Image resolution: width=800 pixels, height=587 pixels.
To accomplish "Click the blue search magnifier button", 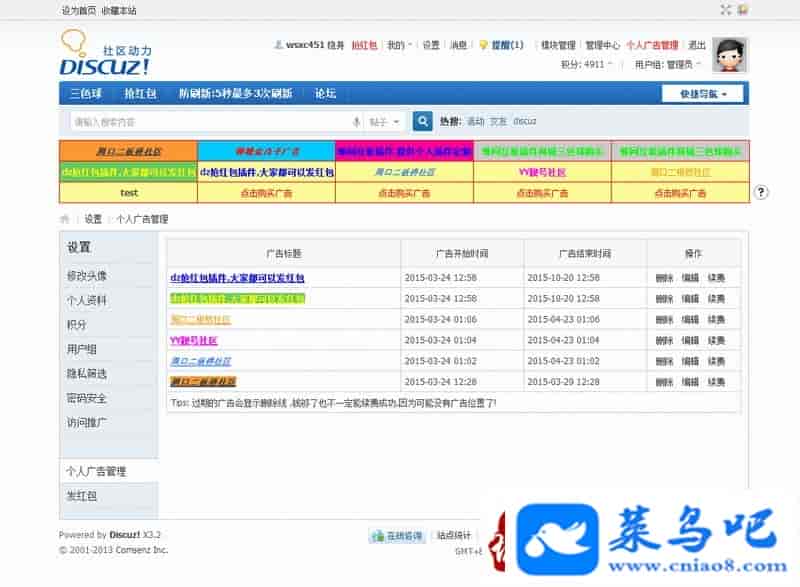I will (x=422, y=121).
